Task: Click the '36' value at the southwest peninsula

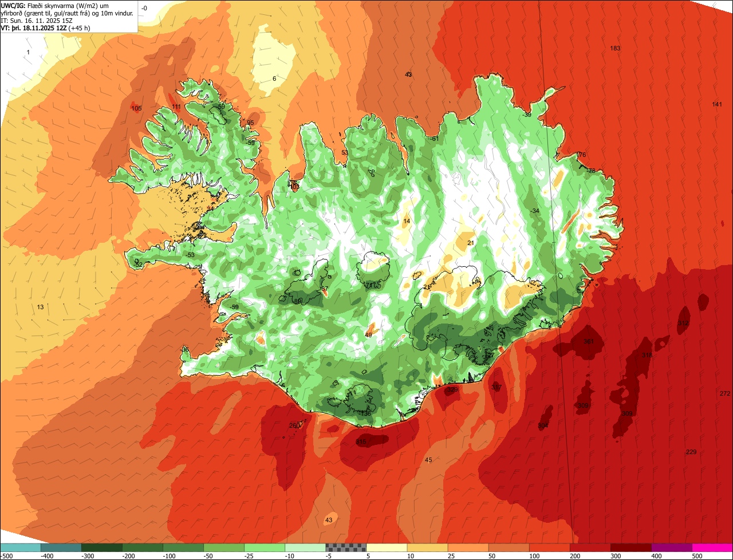Action: tap(185, 349)
